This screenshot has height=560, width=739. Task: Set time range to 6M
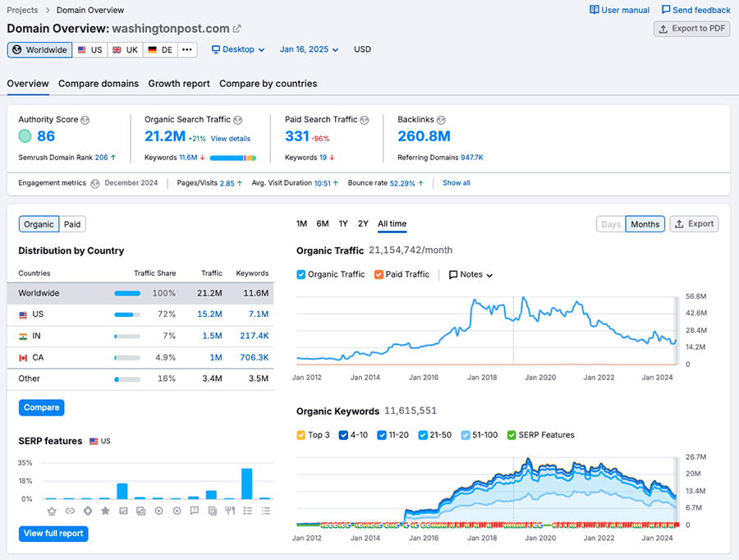(323, 224)
